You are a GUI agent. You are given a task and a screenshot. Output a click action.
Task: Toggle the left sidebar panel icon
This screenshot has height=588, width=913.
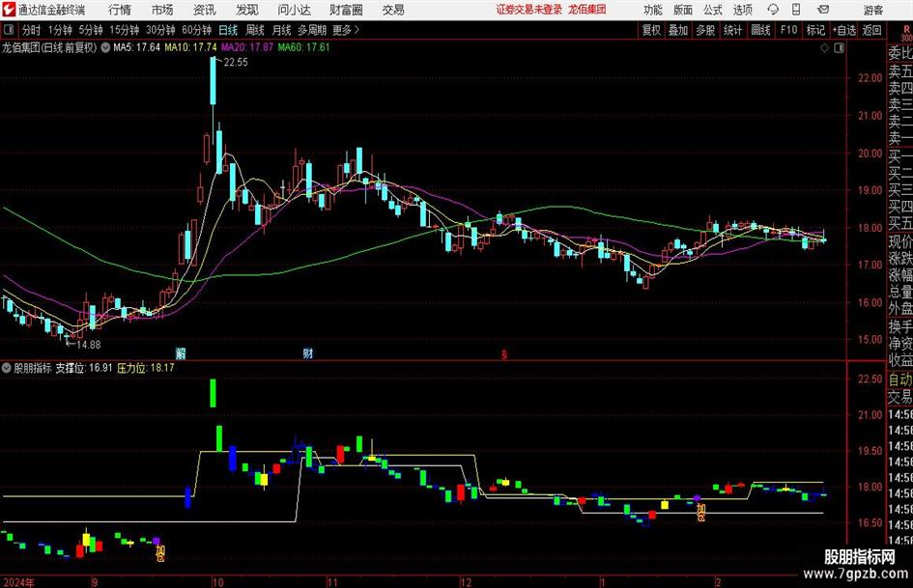tap(9, 30)
